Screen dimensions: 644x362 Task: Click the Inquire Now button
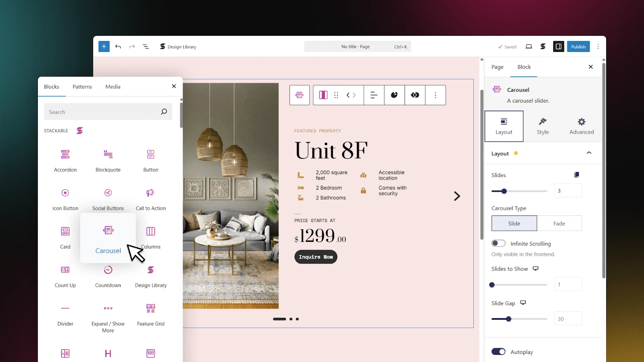point(316,257)
